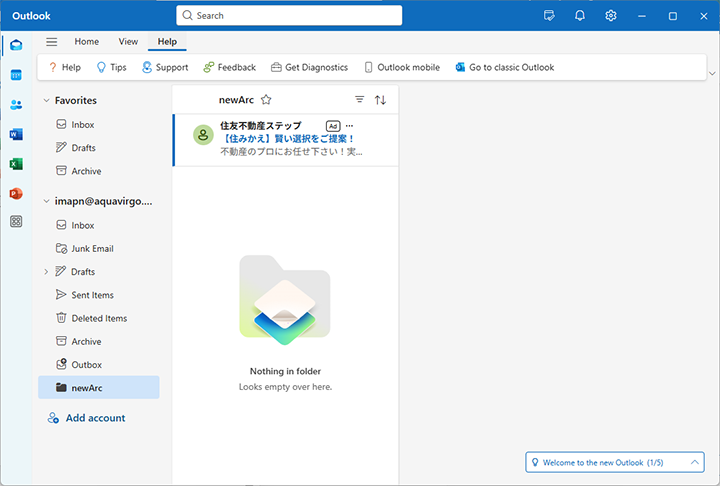
Task: Open the account's Inbox folder
Action: pyautogui.click(x=99, y=225)
